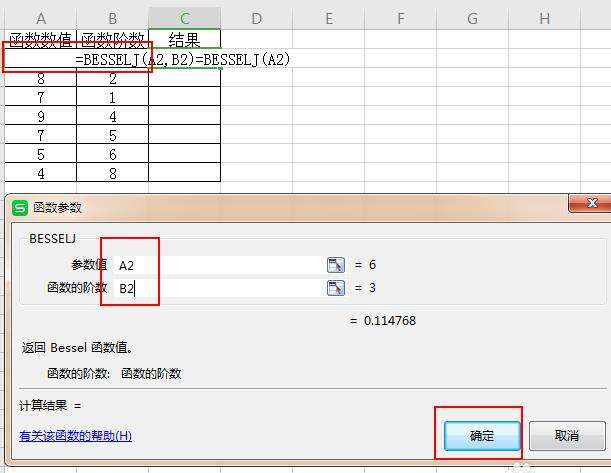Click the BESSELJ function name label in dialog
The image size is (611, 473).
coord(53,238)
